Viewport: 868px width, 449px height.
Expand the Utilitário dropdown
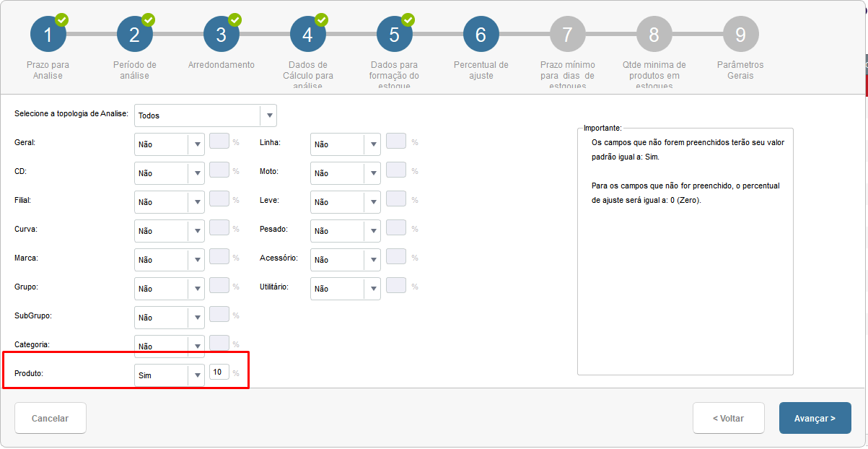coord(346,289)
